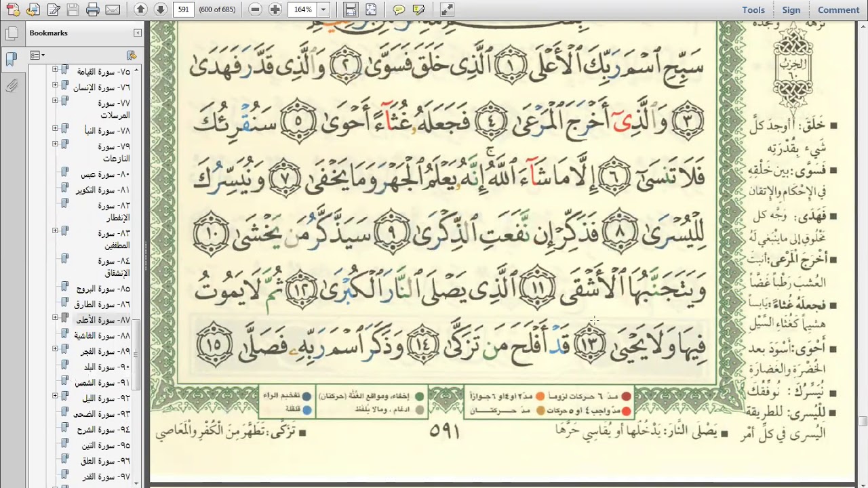Expand bookmark ٨٩ سورة الفجر
This screenshot has width=868, height=488.
click(55, 349)
